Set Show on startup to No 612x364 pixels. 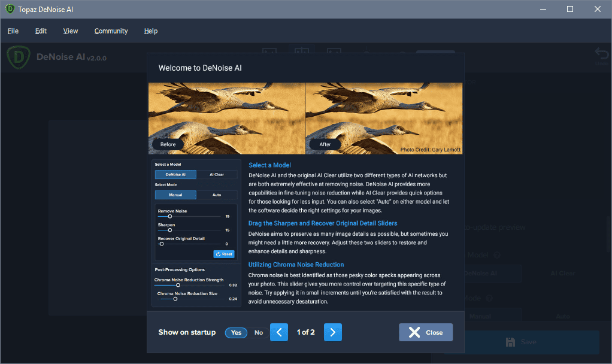point(258,332)
